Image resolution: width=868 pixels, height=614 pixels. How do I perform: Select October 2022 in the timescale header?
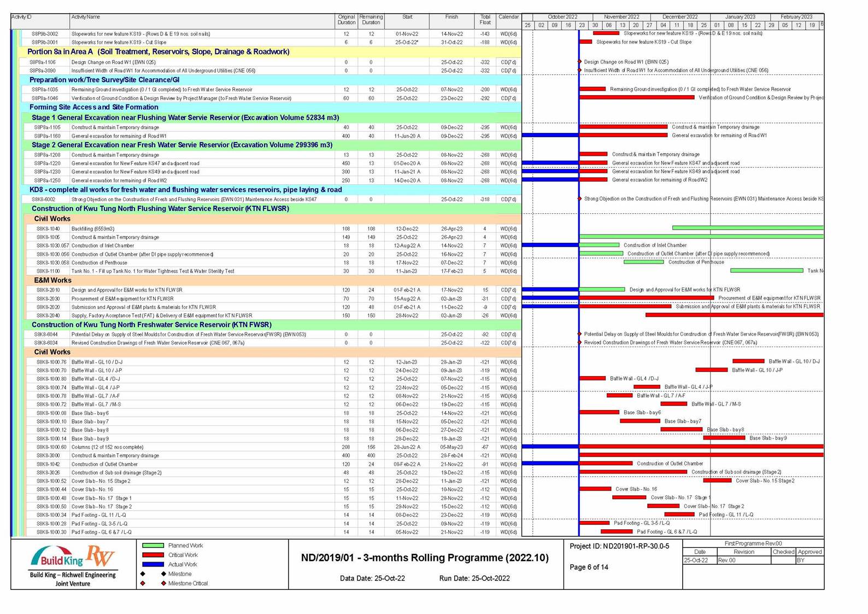click(562, 17)
